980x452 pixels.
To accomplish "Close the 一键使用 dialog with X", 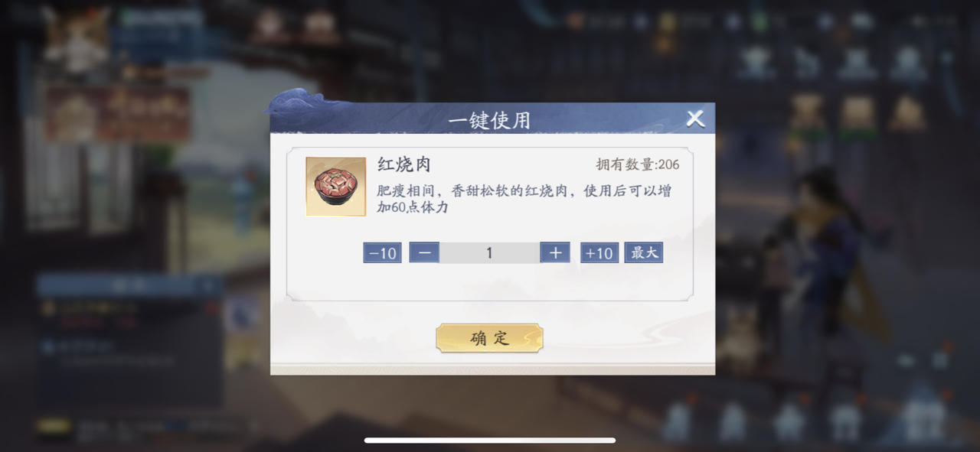I will coord(695,119).
